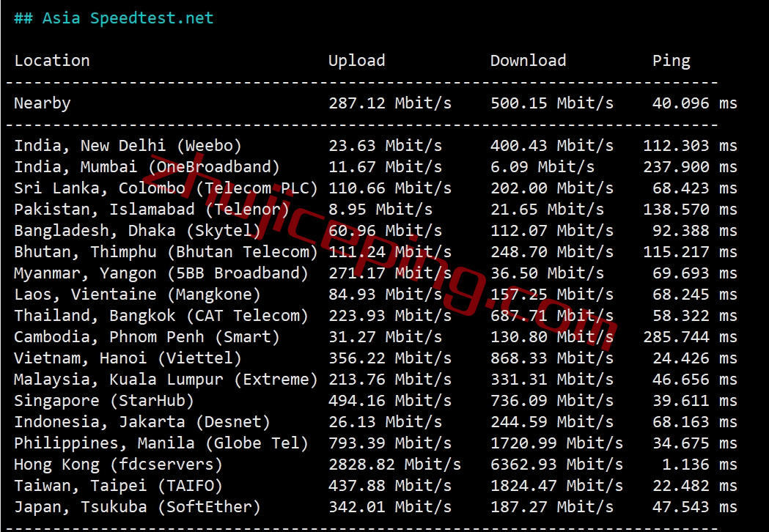Viewport: 769px width, 532px height.
Task: Select Bangladesh, Dhaka (Skytel) text
Action: pyautogui.click(x=137, y=230)
